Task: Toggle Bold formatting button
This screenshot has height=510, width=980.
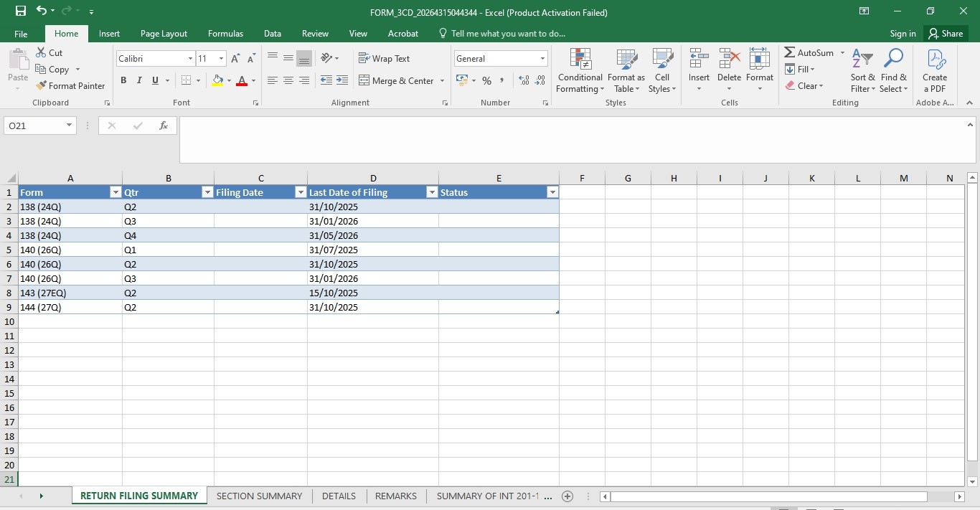Action: point(123,80)
